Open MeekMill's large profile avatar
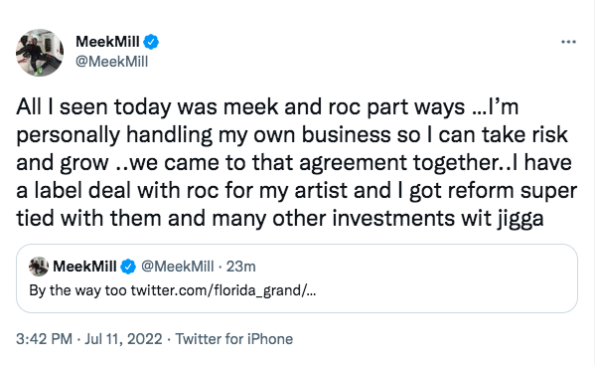This screenshot has height=365, width=595. tap(40, 53)
